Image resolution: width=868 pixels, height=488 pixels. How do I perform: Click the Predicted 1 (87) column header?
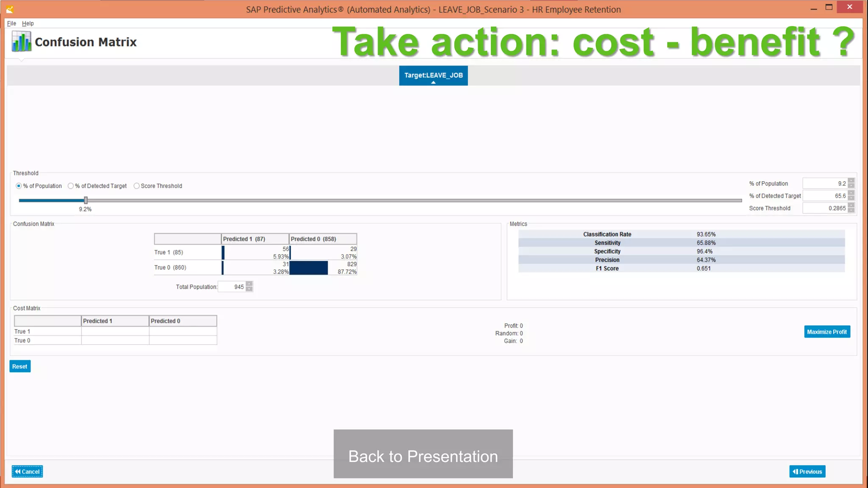[x=255, y=239]
